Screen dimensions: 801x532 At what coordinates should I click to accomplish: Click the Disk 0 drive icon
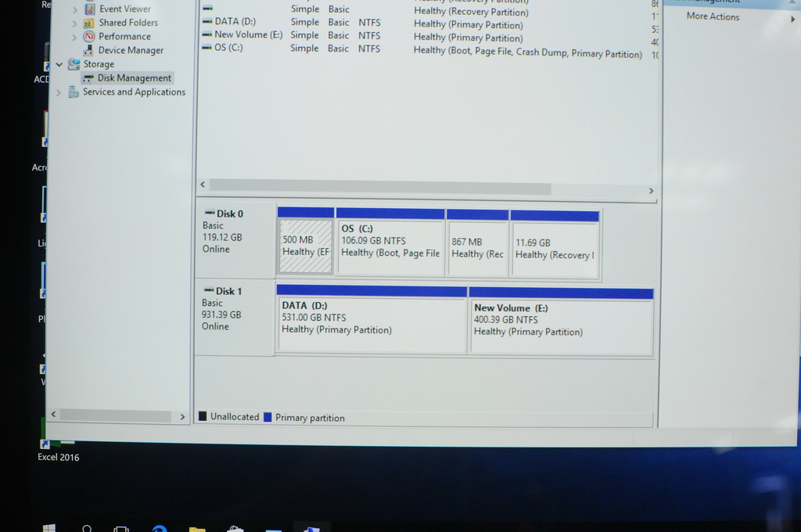(x=210, y=213)
